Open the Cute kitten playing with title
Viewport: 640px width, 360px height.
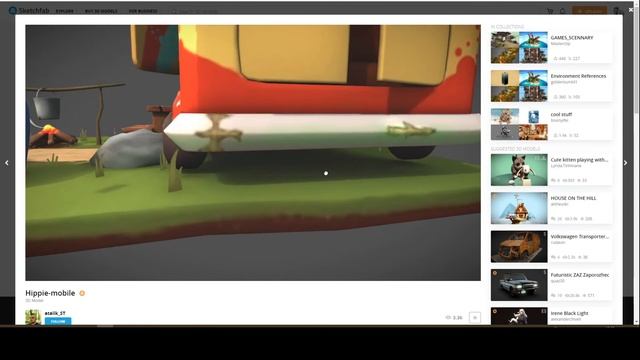click(x=579, y=160)
